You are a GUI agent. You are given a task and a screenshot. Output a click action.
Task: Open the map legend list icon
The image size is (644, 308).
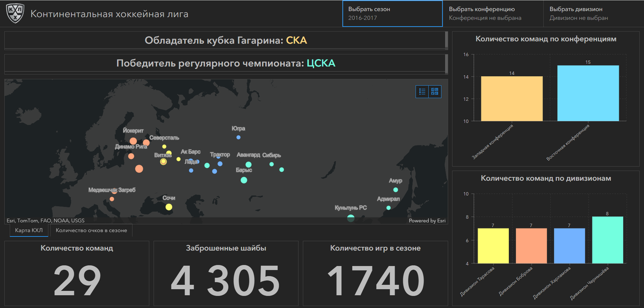tap(422, 92)
